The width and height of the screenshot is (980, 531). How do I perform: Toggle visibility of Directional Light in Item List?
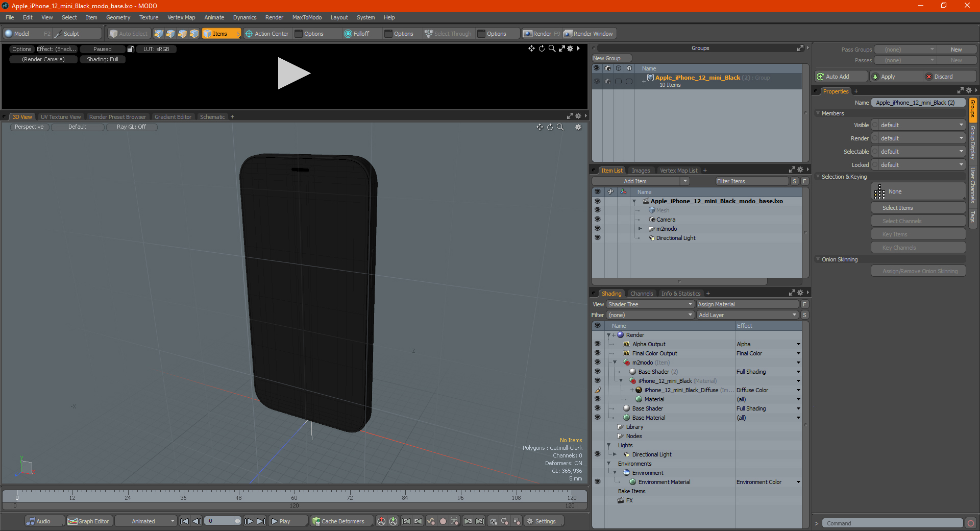[597, 238]
